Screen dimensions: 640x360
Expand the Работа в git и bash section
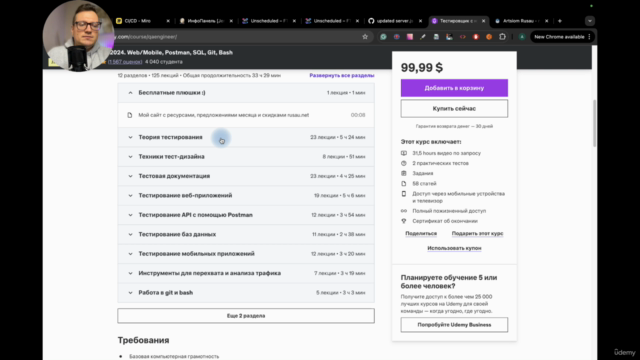(x=246, y=293)
